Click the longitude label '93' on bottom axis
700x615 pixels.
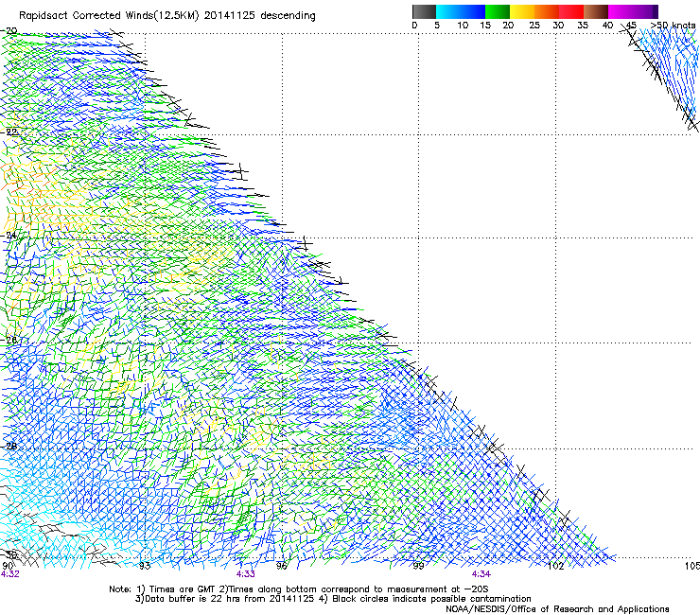145,566
